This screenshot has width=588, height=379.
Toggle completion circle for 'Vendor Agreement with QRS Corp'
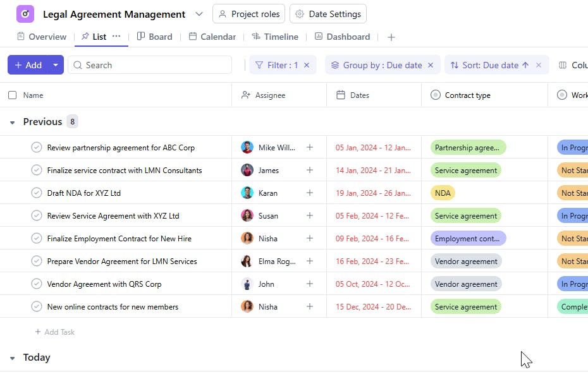pyautogui.click(x=37, y=284)
